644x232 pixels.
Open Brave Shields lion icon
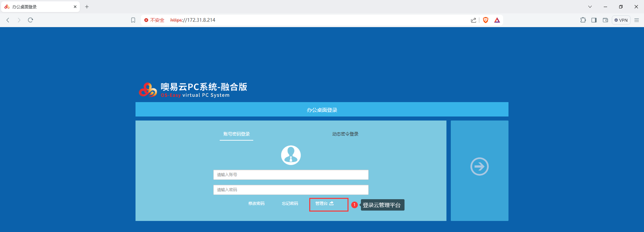(x=485, y=20)
